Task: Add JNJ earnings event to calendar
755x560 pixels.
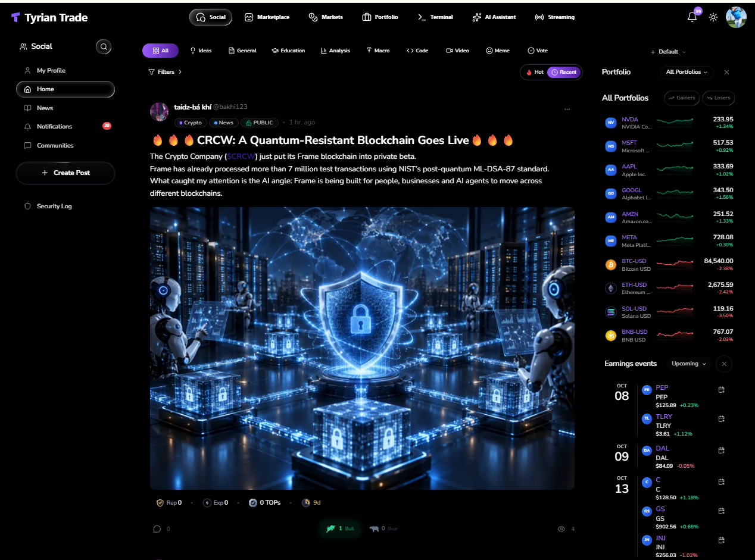Action: (721, 540)
